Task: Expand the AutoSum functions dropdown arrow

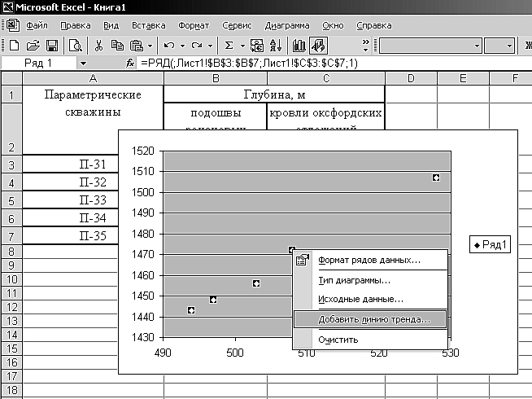Action: click(x=242, y=46)
